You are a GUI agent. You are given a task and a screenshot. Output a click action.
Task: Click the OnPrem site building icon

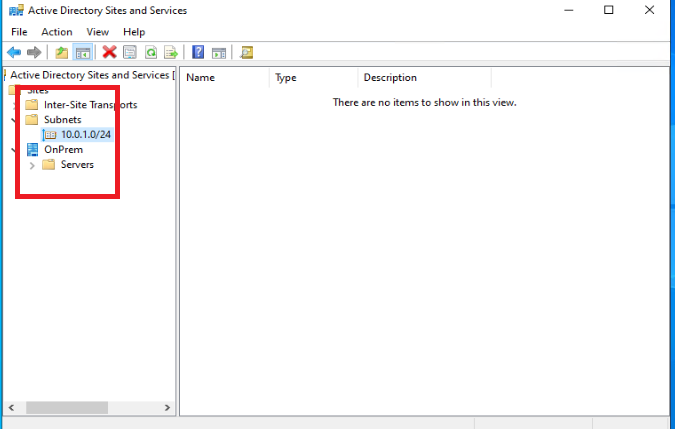(x=32, y=150)
